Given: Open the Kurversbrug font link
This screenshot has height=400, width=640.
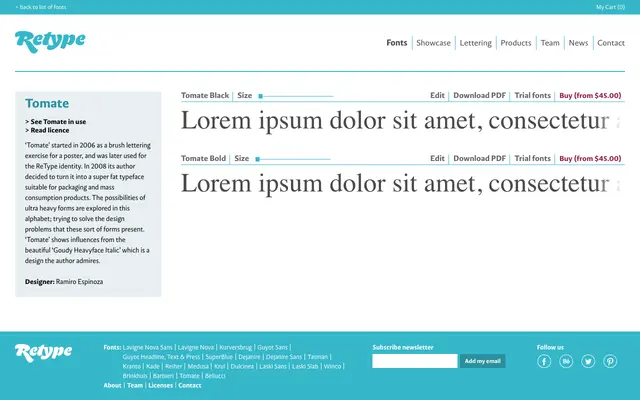Looking at the screenshot, I should tap(236, 347).
